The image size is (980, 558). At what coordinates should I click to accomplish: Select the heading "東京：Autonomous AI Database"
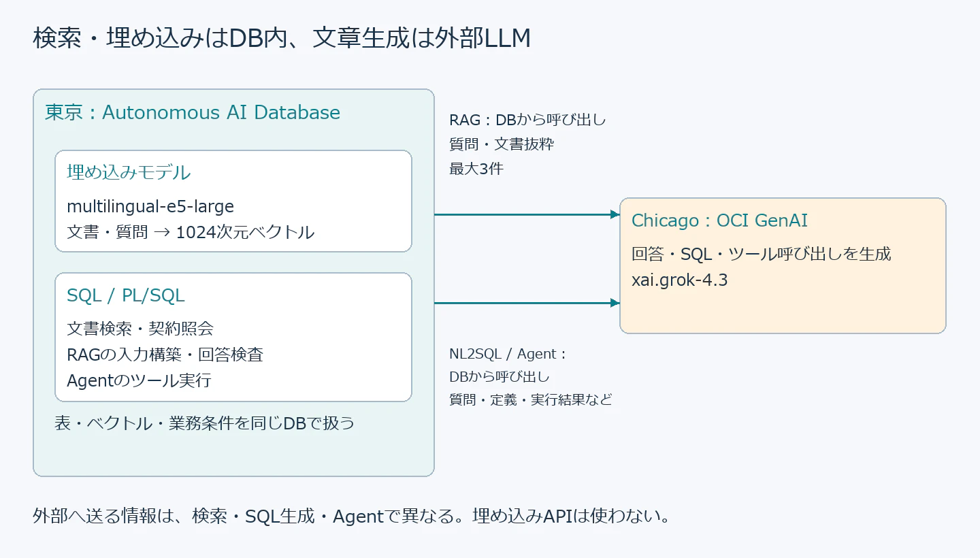tap(193, 112)
